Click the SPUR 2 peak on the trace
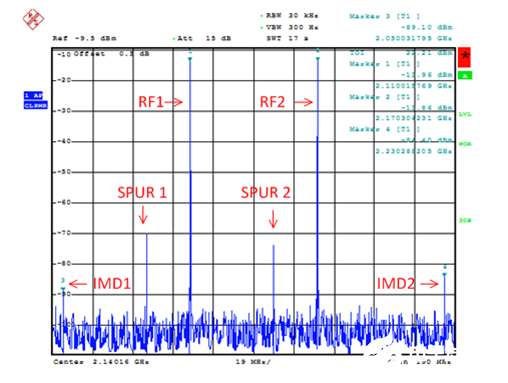 pyautogui.click(x=274, y=246)
